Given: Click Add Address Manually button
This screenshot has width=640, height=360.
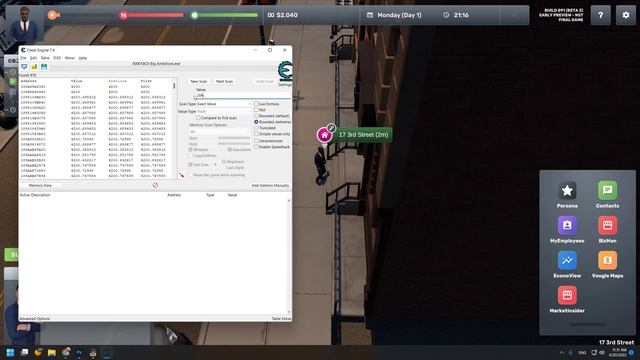Looking at the screenshot, I should tap(270, 186).
